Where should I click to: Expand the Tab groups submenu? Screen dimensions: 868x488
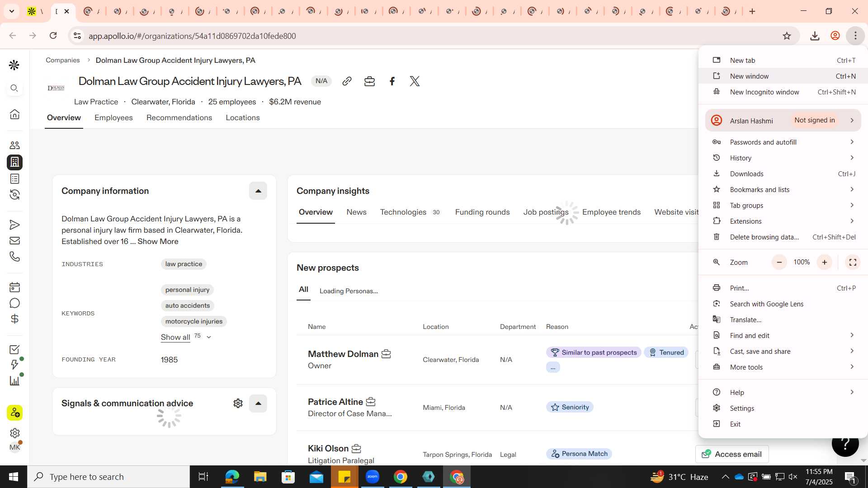tap(783, 205)
